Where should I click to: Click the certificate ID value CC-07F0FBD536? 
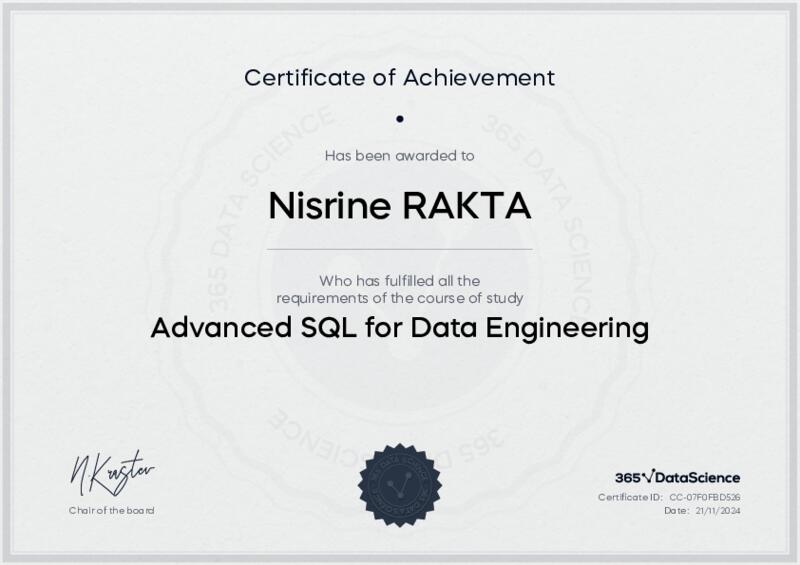coord(705,497)
